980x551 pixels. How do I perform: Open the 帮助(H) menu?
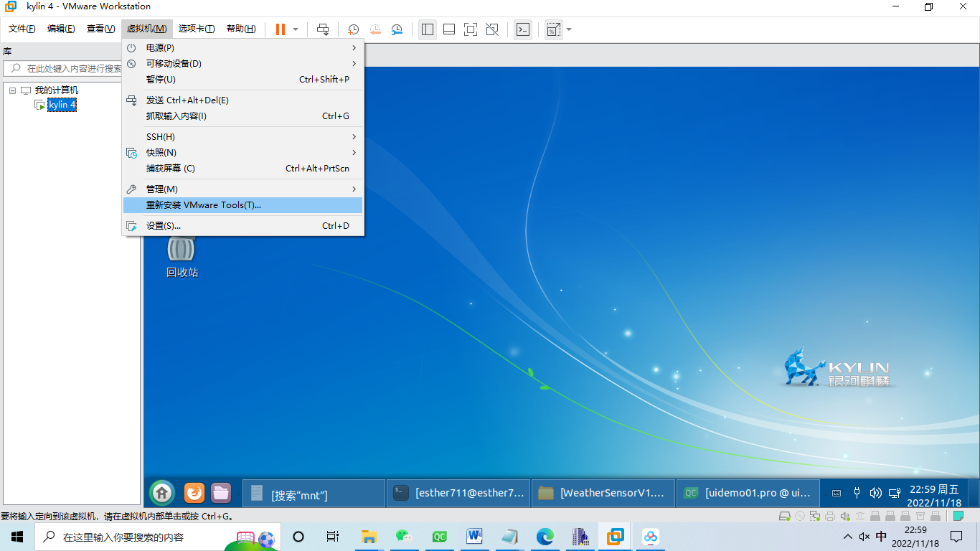(x=241, y=29)
